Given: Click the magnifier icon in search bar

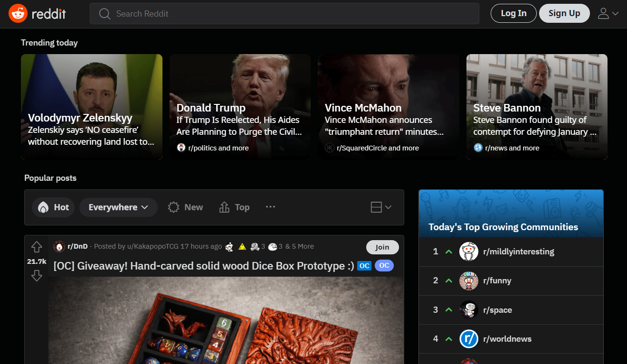Looking at the screenshot, I should (104, 14).
